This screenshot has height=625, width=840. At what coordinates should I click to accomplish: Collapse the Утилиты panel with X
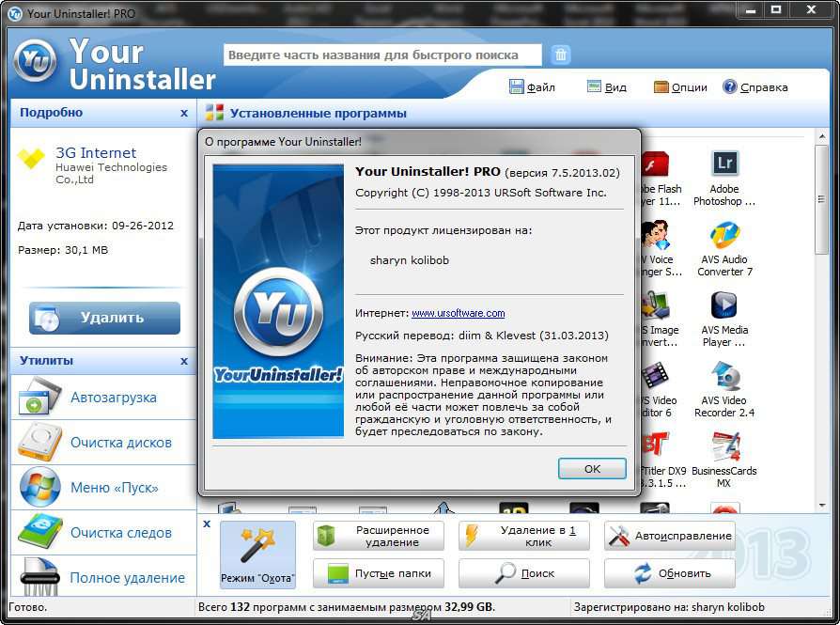[184, 361]
